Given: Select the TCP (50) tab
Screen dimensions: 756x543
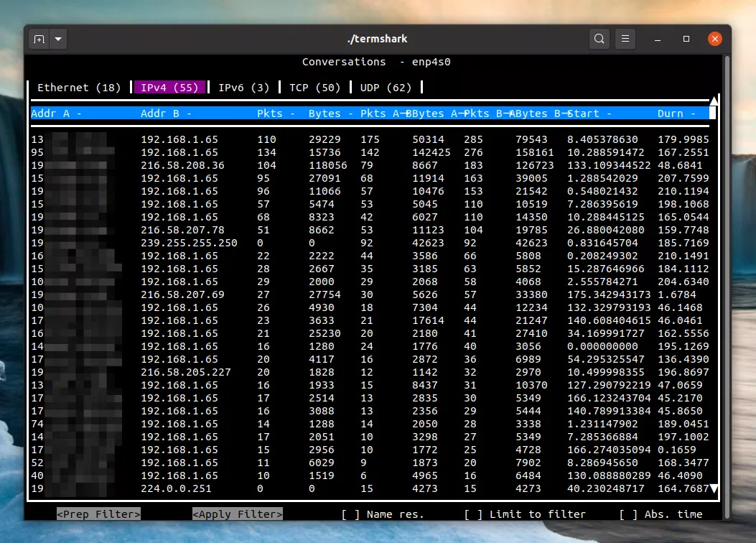Looking at the screenshot, I should [314, 88].
